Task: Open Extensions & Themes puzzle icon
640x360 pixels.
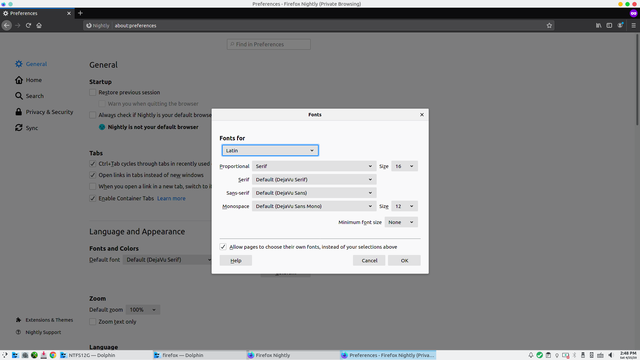Action: (18, 320)
